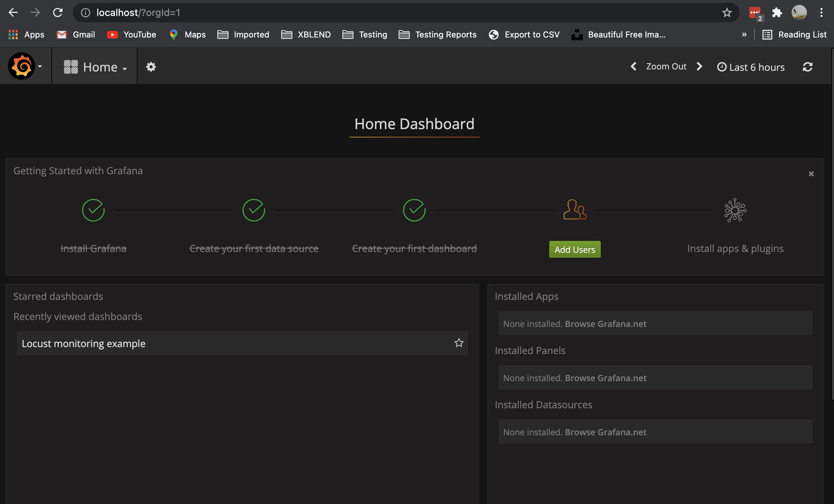
Task: Click the Installed Panels heading
Action: [x=530, y=351]
